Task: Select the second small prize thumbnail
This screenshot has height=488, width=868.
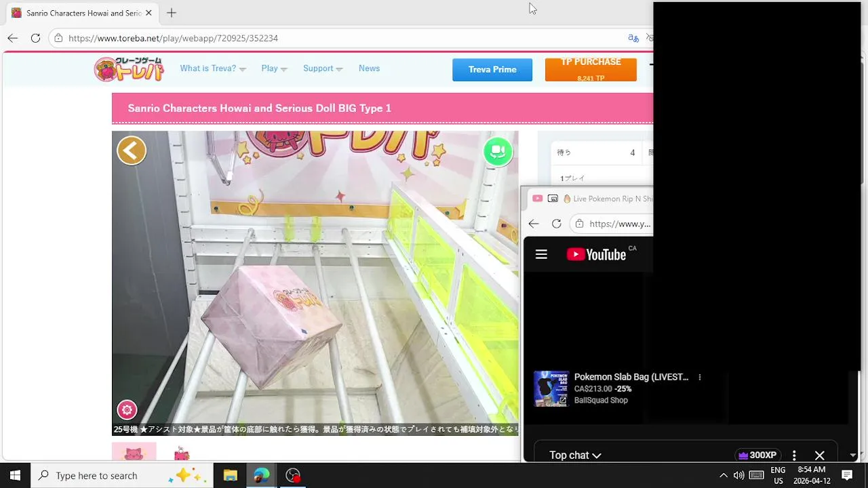Action: (181, 453)
